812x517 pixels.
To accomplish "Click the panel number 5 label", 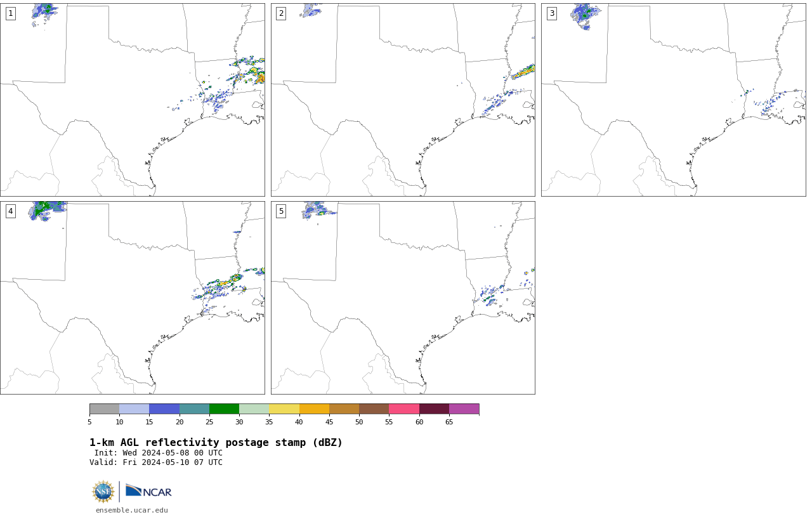I will (x=281, y=211).
